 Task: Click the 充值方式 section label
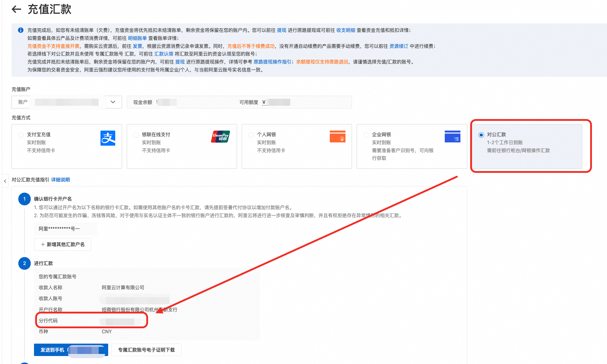coord(21,118)
